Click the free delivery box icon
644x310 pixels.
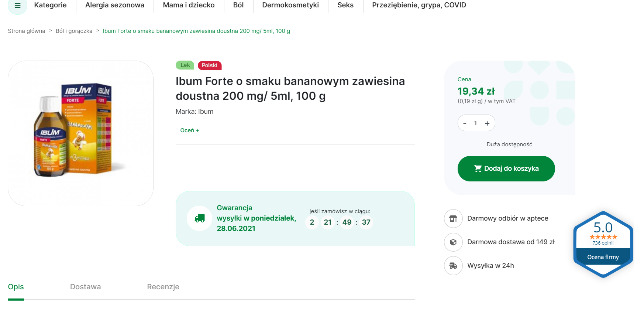[453, 242]
